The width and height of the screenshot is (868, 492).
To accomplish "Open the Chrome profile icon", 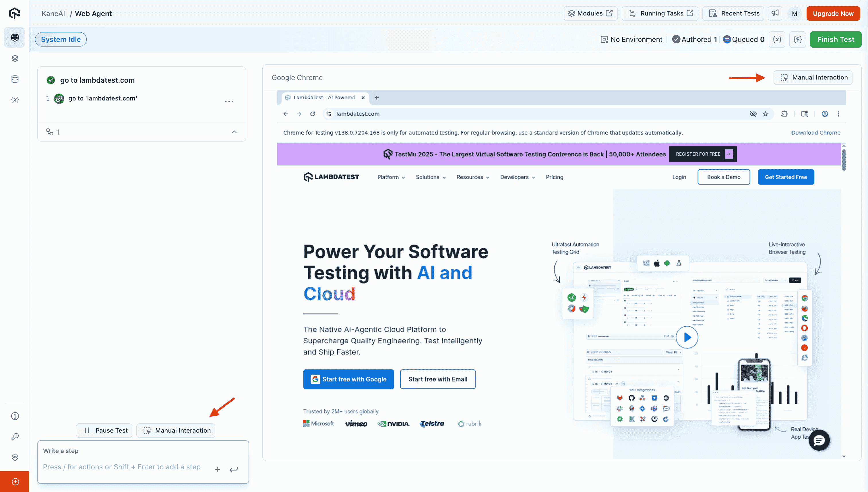I will tap(825, 114).
